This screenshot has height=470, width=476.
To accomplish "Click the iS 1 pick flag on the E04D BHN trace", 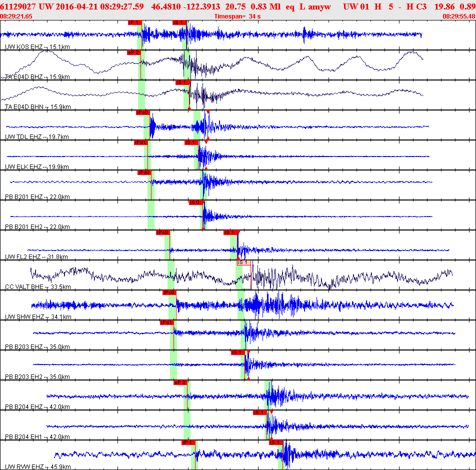I will pyautogui.click(x=183, y=82).
